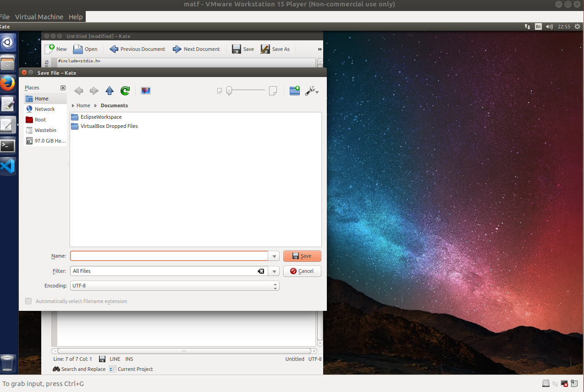Viewport: 584px width, 392px height.
Task: Open the Help menu
Action: (x=76, y=17)
